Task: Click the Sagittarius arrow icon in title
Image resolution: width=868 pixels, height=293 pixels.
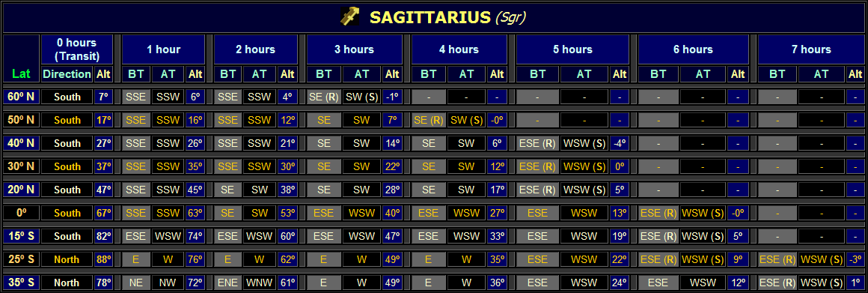Action: (350, 17)
